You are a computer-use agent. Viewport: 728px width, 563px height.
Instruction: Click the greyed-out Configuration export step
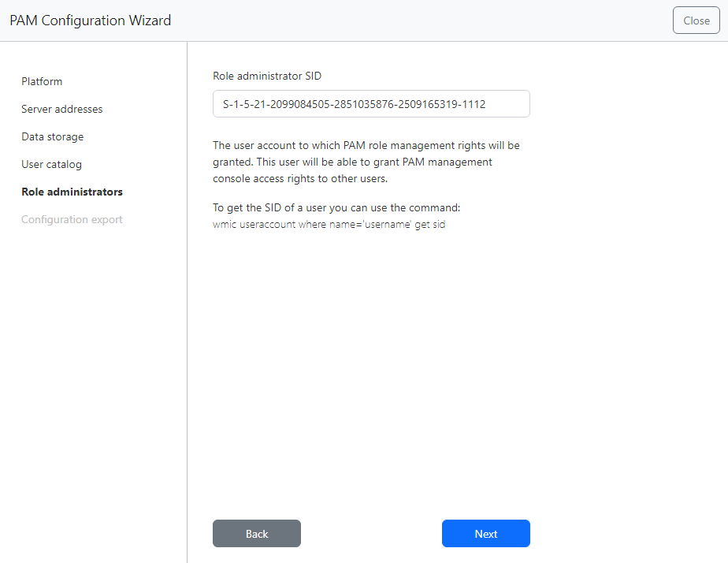72,219
